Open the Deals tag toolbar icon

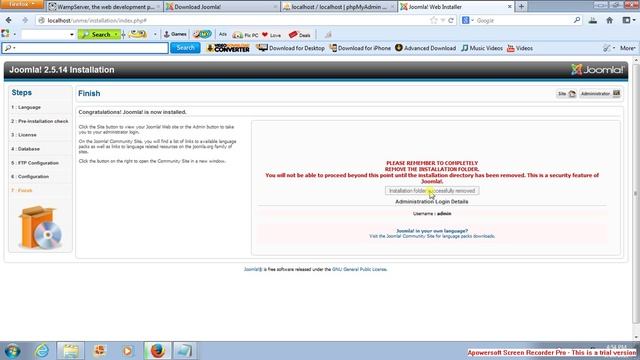click(x=300, y=35)
